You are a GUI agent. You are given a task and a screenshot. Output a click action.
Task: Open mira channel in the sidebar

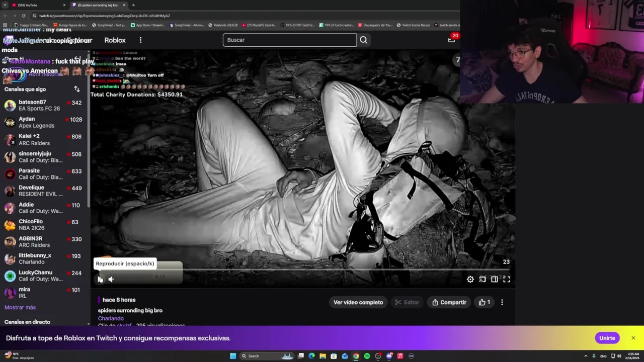(44, 293)
